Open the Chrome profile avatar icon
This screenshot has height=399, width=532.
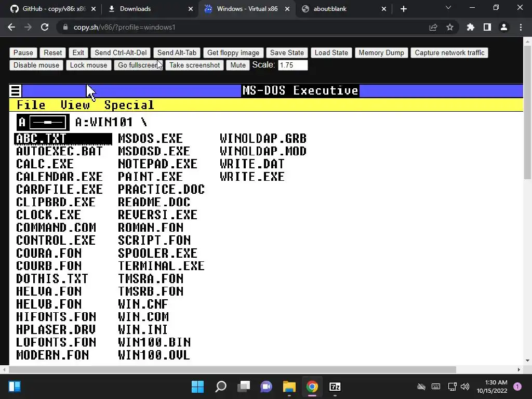click(504, 27)
